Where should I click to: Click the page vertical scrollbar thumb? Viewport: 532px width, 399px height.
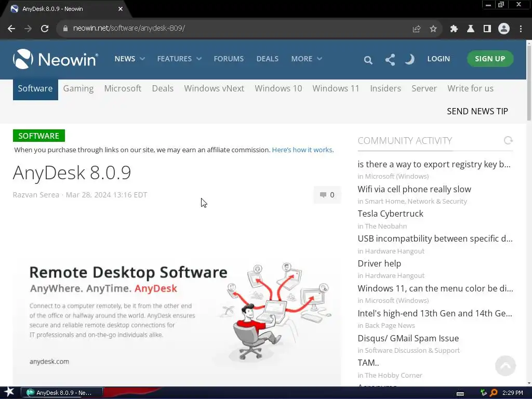click(529, 83)
